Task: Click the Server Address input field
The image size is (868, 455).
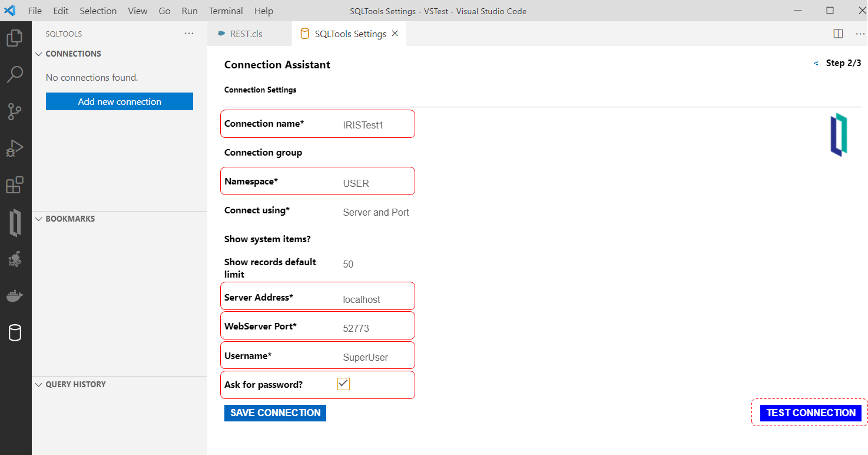Action: coord(375,299)
